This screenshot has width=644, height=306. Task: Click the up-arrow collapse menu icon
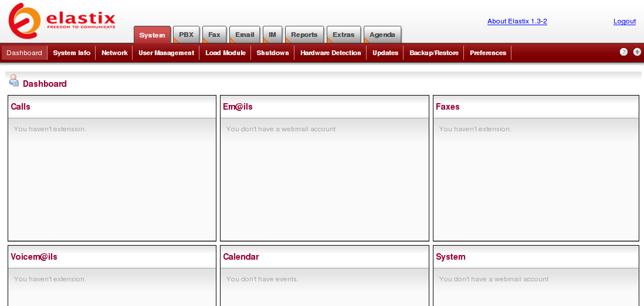point(636,52)
